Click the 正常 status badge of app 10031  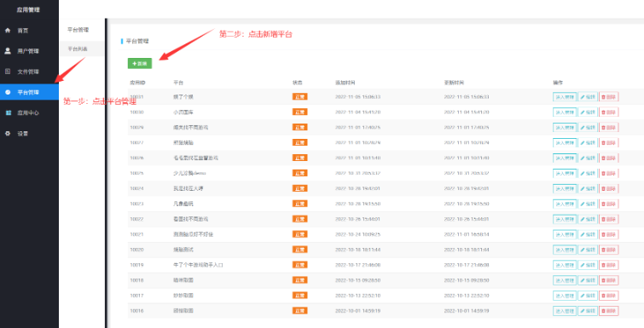click(299, 97)
